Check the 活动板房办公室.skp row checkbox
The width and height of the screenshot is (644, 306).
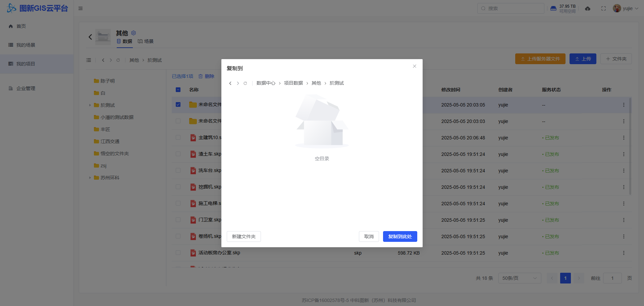[x=178, y=253]
